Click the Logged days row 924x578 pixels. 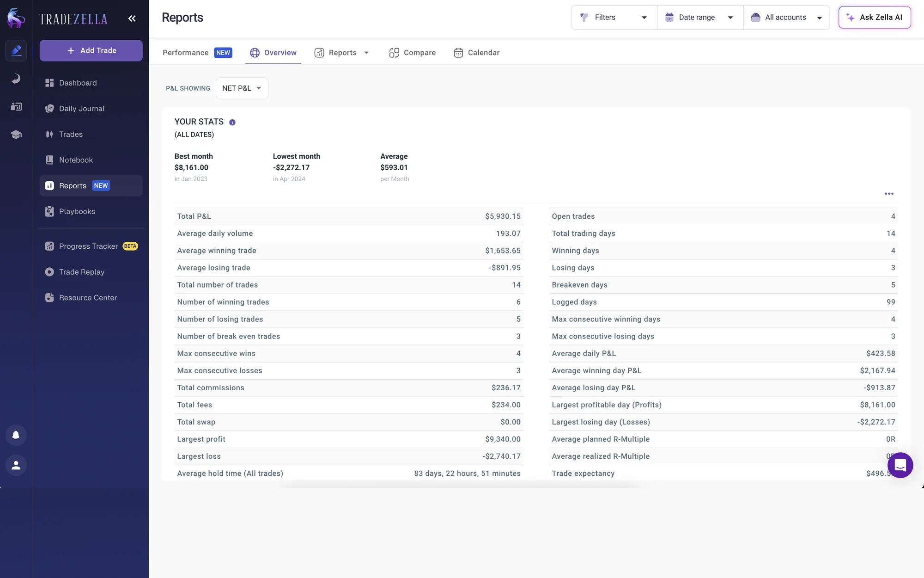click(723, 302)
